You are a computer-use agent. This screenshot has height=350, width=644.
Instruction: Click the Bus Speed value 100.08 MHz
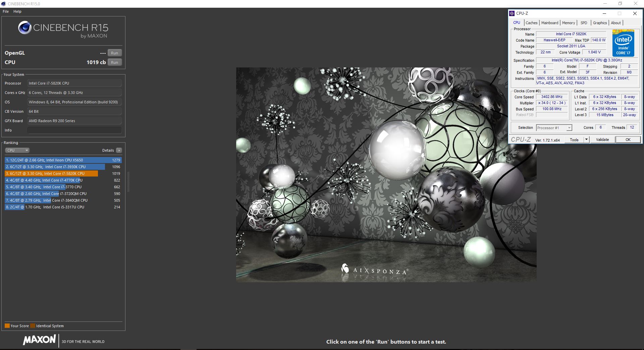552,109
